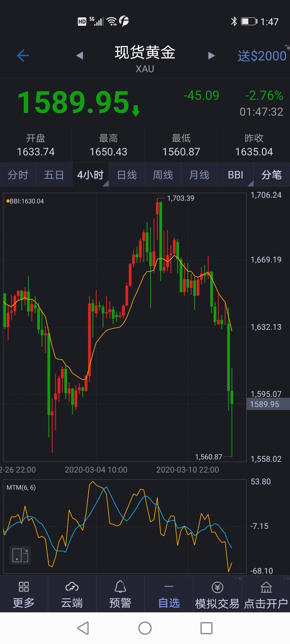Tap the 开盘 1633.74 cell
Image resolution: width=290 pixels, height=644 pixels.
point(36,145)
